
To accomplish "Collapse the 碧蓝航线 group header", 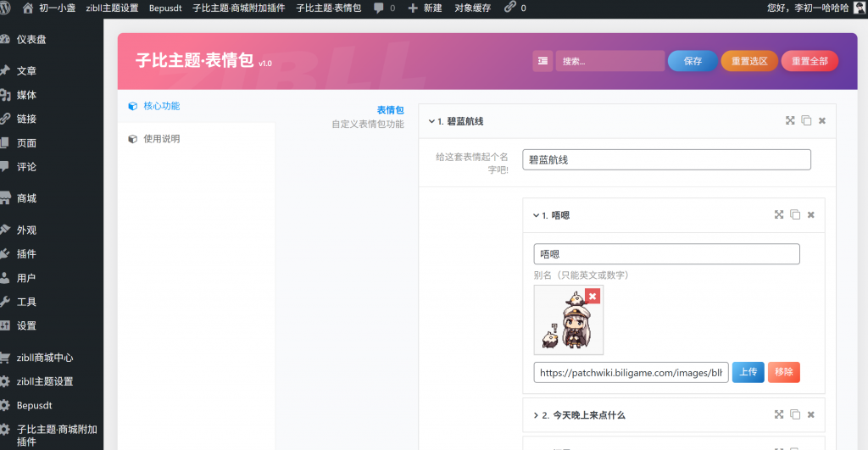I will [432, 121].
